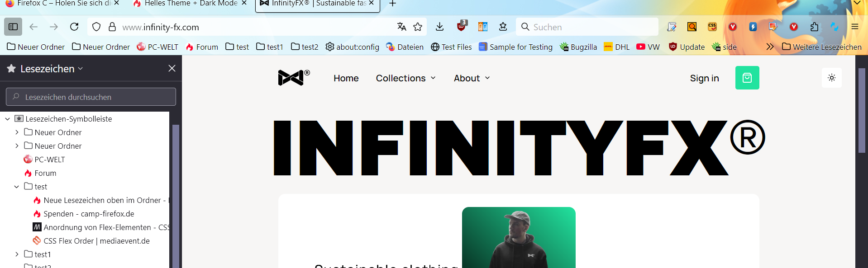The height and width of the screenshot is (268, 868).
Task: Open the Downloads panel
Action: click(439, 27)
